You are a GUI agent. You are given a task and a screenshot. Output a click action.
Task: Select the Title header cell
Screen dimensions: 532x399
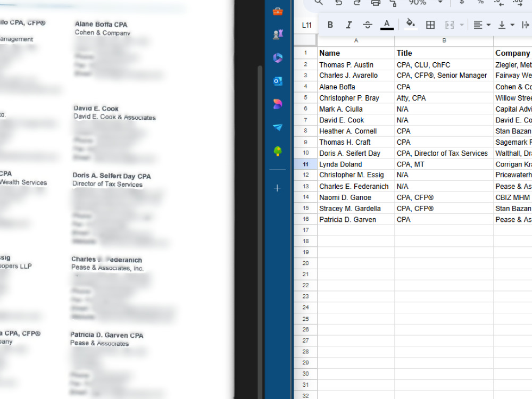pos(444,53)
